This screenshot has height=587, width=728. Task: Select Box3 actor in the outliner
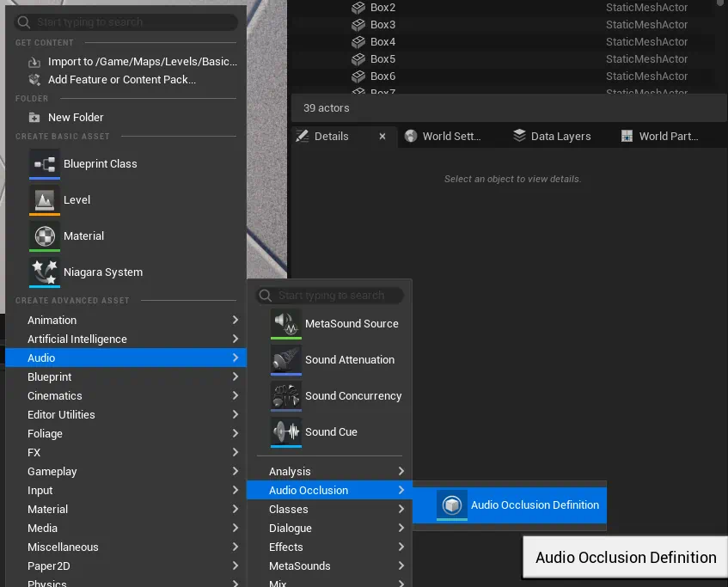(383, 25)
